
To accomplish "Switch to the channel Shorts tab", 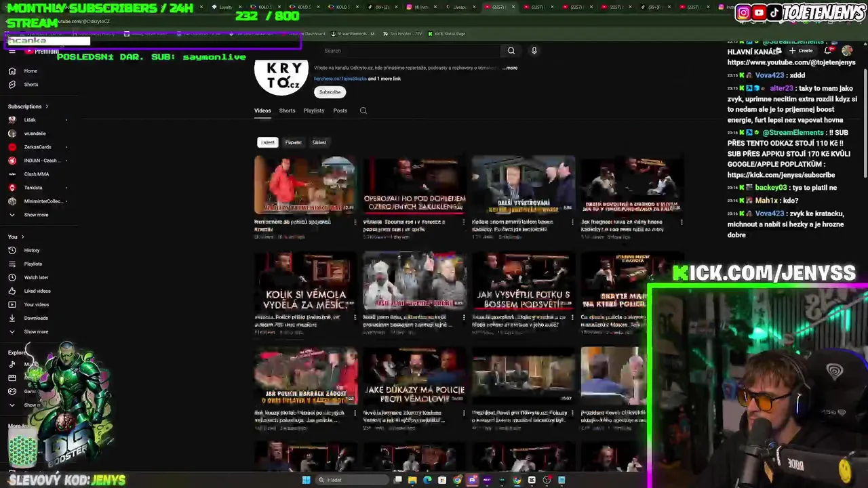I will [287, 111].
